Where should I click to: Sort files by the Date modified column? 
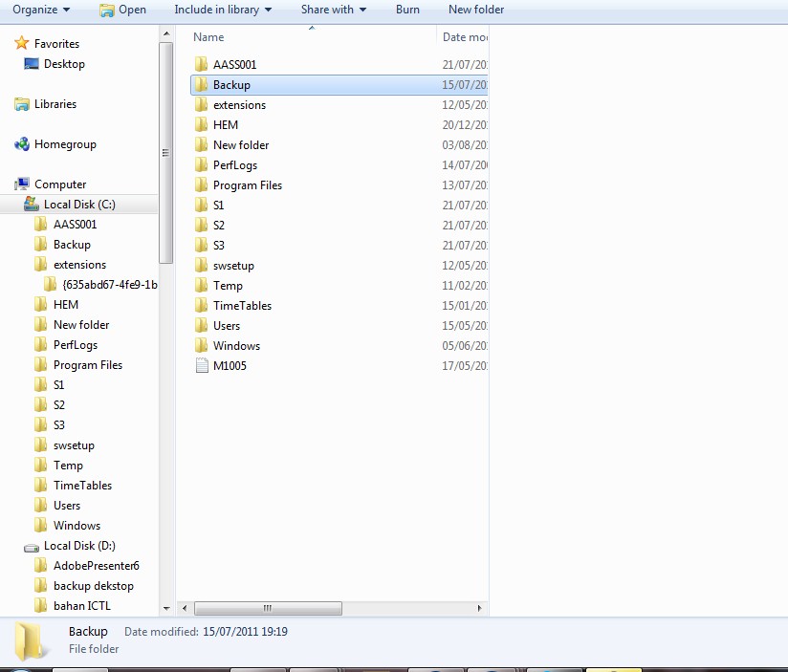(x=464, y=36)
